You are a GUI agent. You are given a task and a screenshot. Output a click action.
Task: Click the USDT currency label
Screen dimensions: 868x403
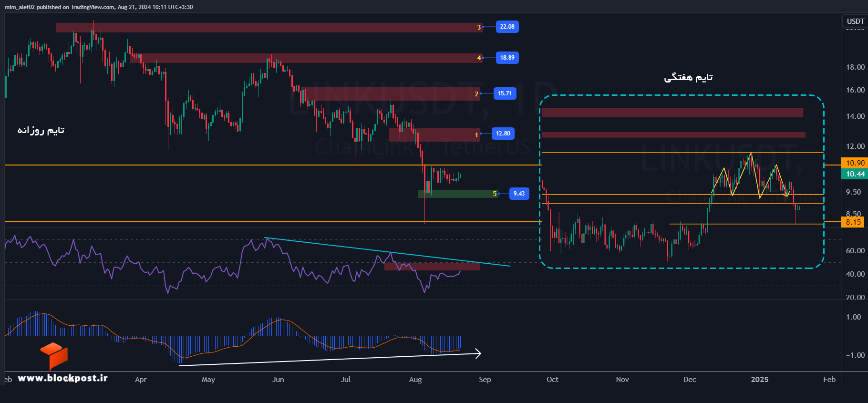pyautogui.click(x=855, y=21)
